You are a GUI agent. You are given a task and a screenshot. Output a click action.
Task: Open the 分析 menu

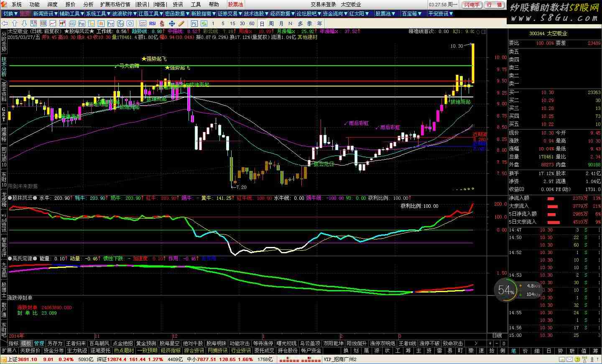coord(88,4)
